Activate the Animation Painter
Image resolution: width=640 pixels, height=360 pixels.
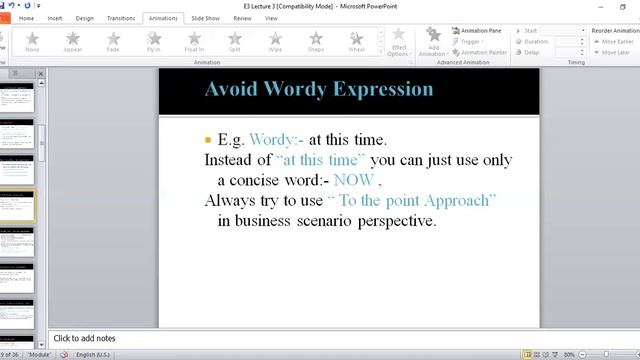point(480,52)
